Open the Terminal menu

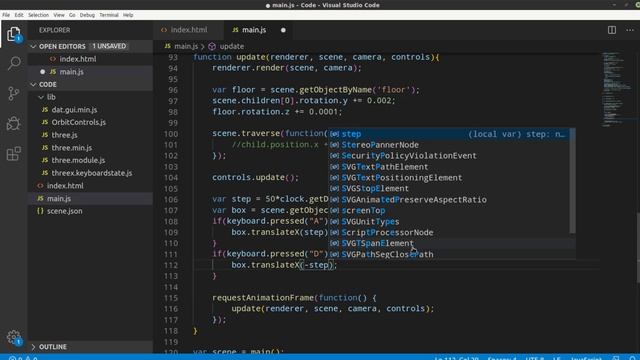(x=109, y=15)
